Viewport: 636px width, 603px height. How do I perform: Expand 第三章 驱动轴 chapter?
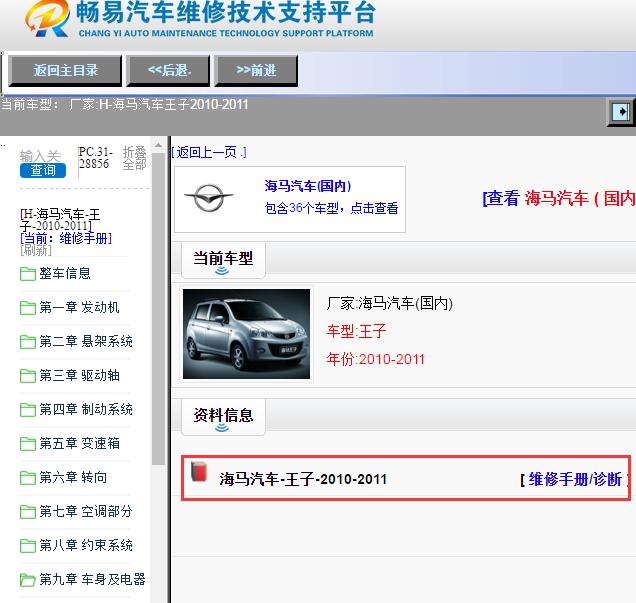click(80, 376)
